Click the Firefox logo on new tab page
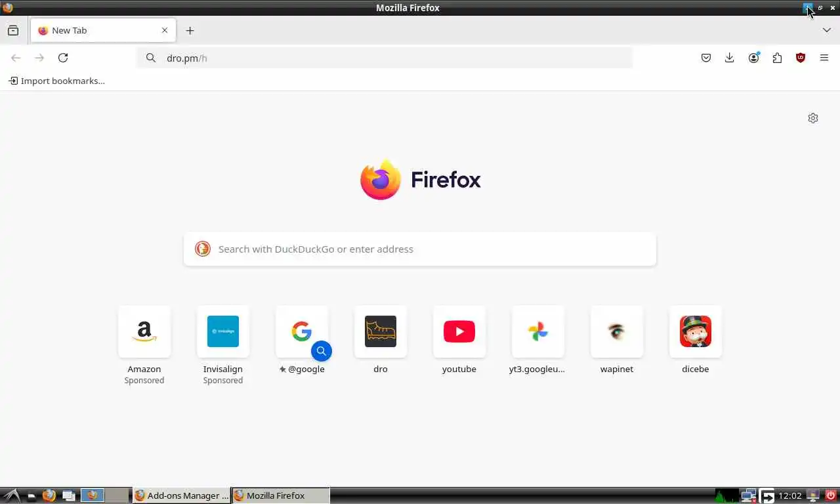 pyautogui.click(x=420, y=179)
